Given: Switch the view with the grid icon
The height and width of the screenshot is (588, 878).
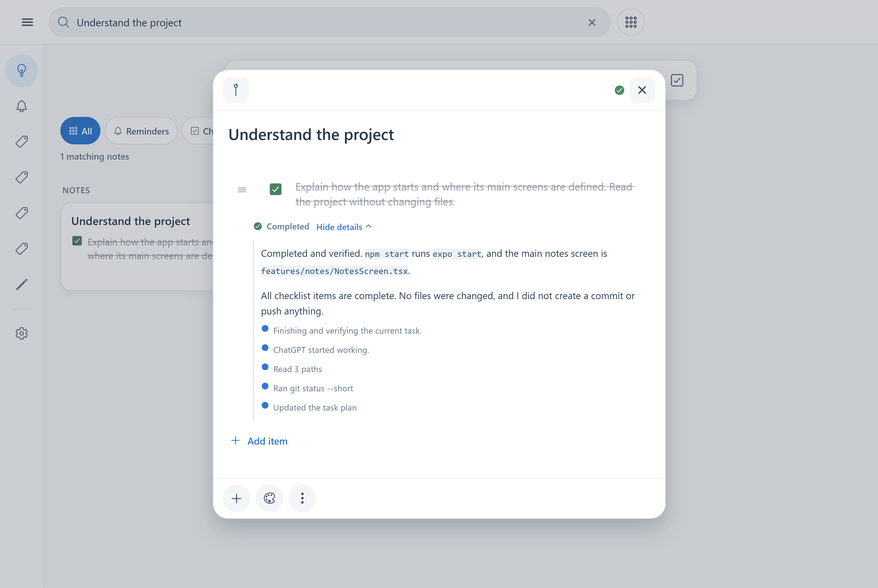Looking at the screenshot, I should 631,22.
